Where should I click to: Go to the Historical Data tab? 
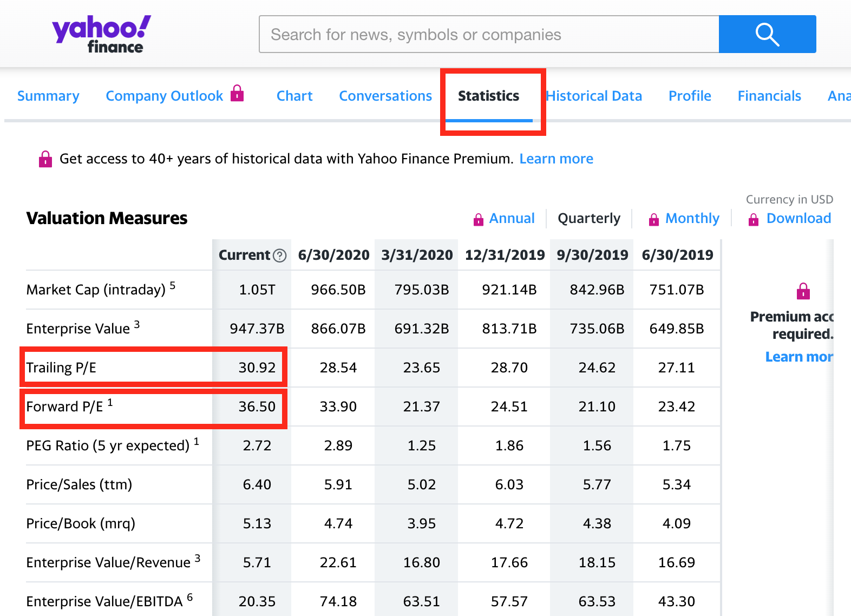click(594, 96)
